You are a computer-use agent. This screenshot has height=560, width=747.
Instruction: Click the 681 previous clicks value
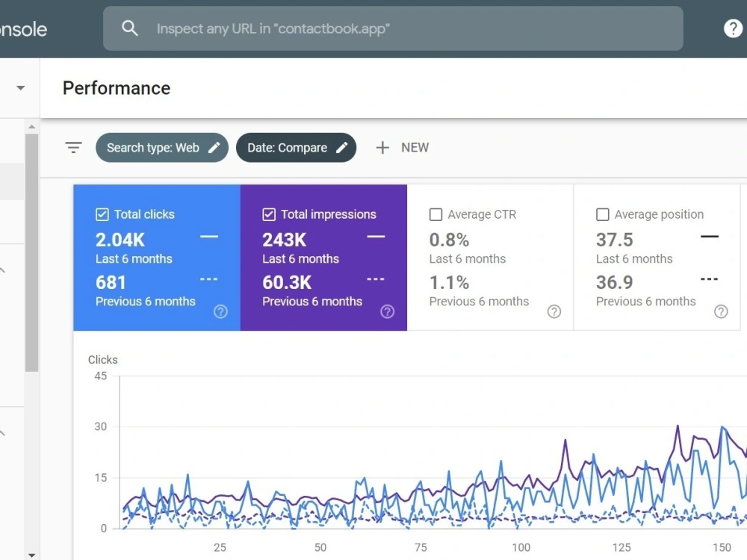(111, 282)
